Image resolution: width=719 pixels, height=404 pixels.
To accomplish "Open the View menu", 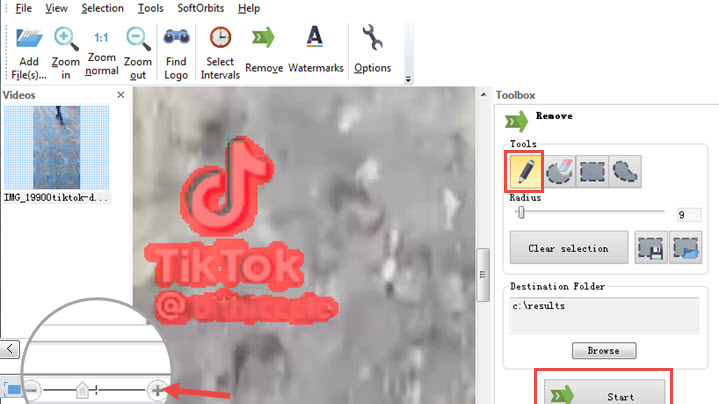I will tap(56, 8).
